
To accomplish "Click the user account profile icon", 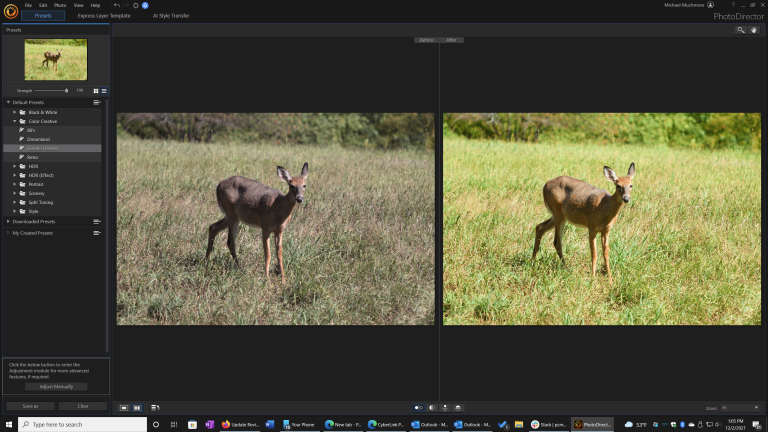I will click(x=711, y=5).
